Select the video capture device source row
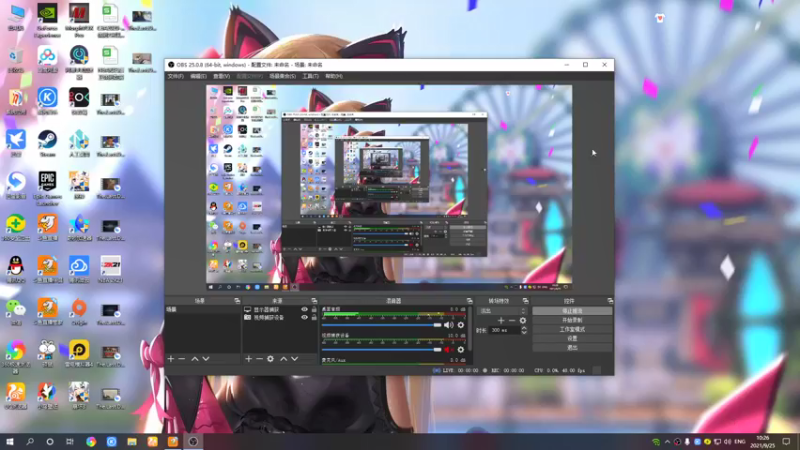Screen dimensions: 800x450 (280, 317)
